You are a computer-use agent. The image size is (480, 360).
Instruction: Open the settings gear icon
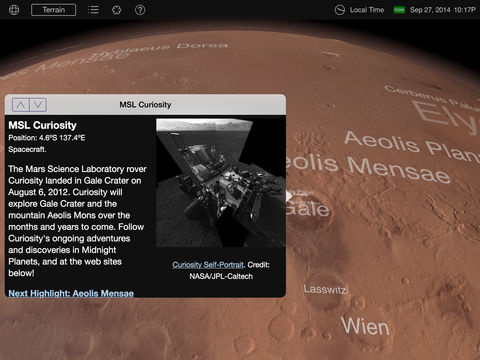coord(117,10)
